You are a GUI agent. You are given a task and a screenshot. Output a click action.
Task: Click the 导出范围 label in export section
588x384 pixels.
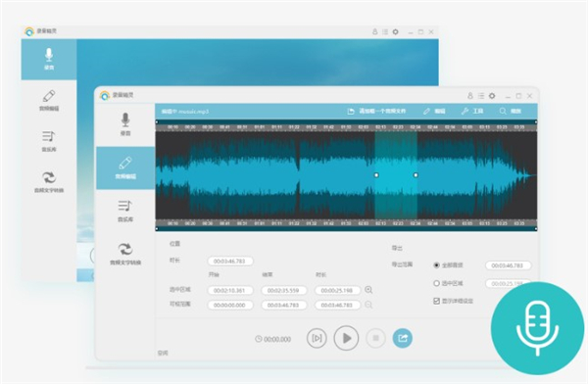pyautogui.click(x=402, y=264)
